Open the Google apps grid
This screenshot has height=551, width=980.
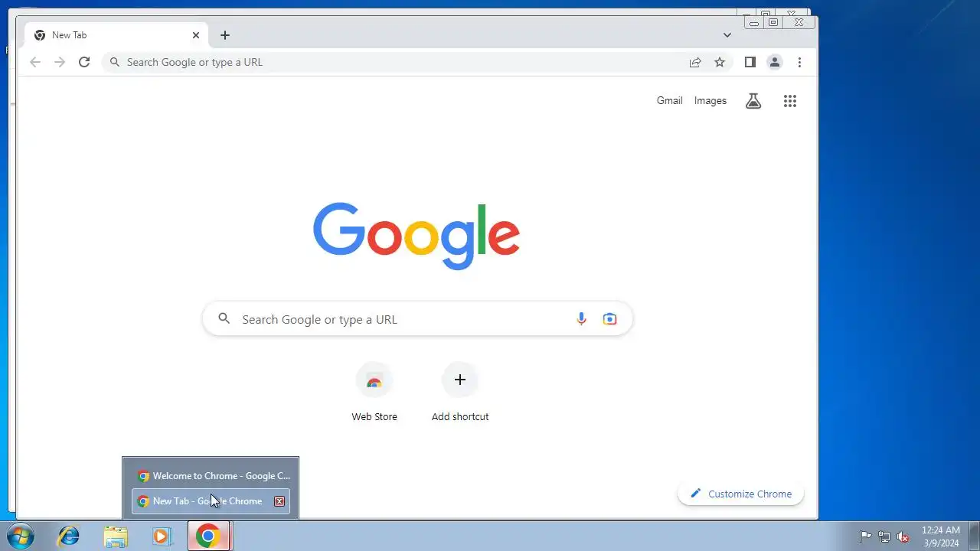click(790, 100)
